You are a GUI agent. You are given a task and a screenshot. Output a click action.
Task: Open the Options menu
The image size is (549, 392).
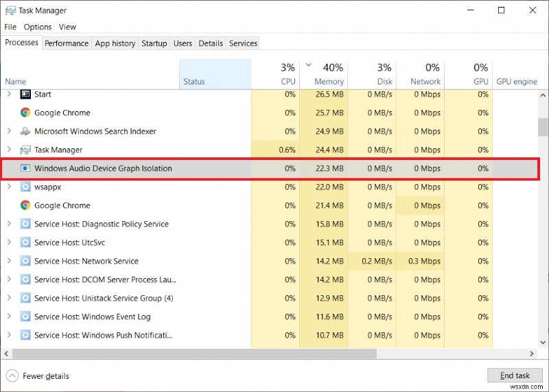[x=38, y=27]
